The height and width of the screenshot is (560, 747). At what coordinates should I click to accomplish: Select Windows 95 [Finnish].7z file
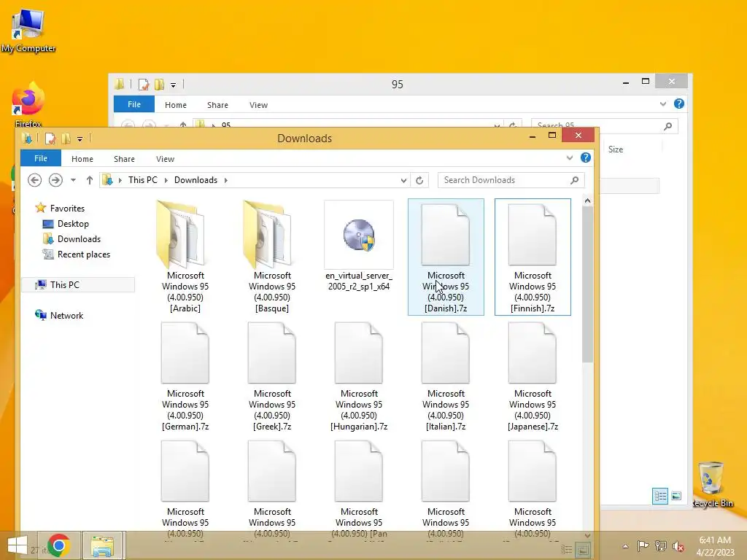pos(533,257)
